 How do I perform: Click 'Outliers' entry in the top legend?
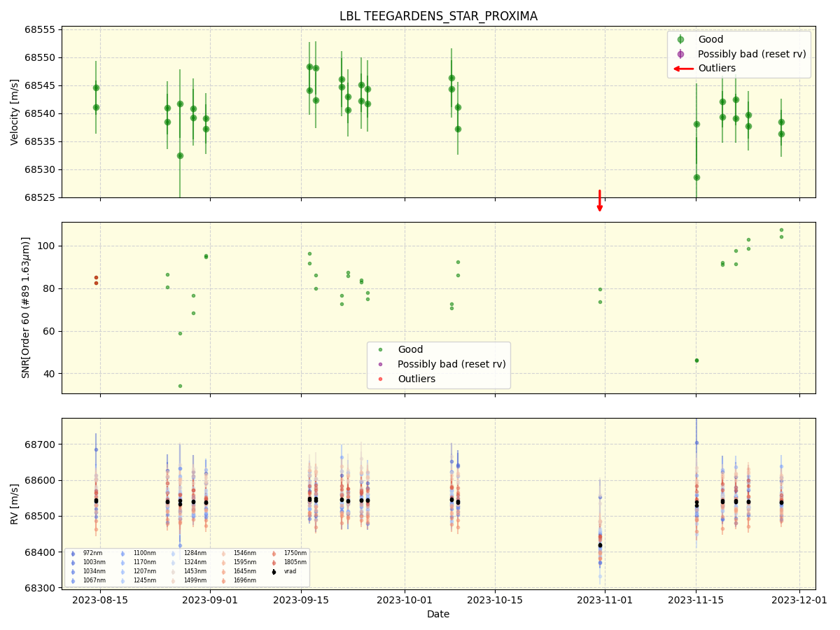tap(717, 68)
